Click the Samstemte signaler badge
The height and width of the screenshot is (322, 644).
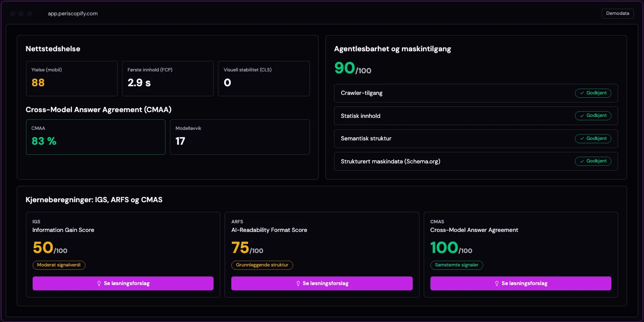coord(457,265)
